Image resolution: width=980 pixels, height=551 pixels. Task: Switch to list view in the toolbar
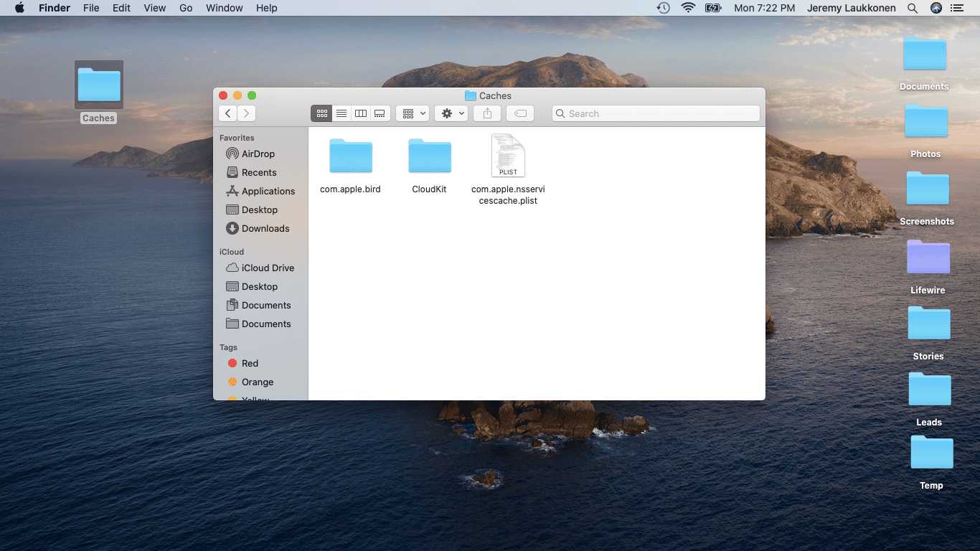[x=341, y=113]
